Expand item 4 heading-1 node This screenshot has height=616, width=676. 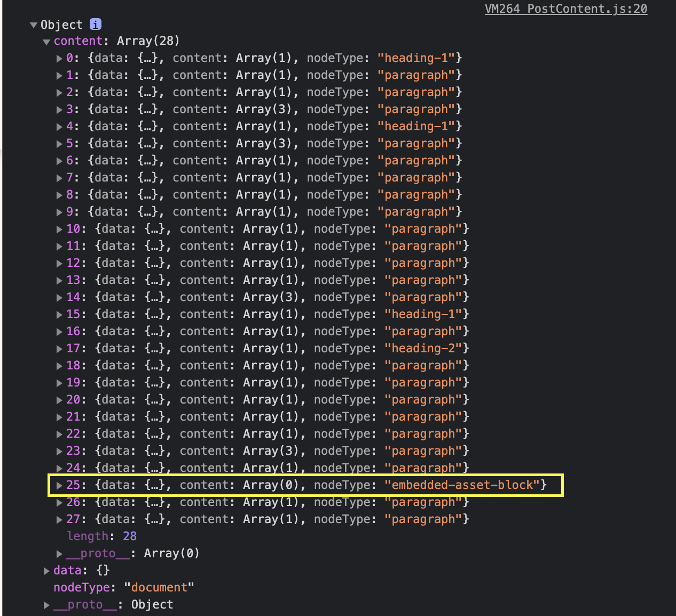tap(59, 127)
